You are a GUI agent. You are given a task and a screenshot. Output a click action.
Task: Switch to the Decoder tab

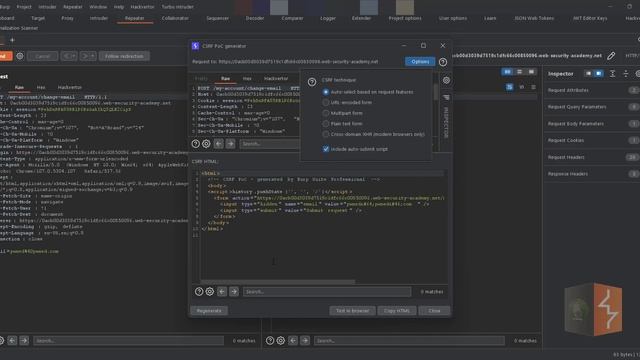click(x=255, y=18)
